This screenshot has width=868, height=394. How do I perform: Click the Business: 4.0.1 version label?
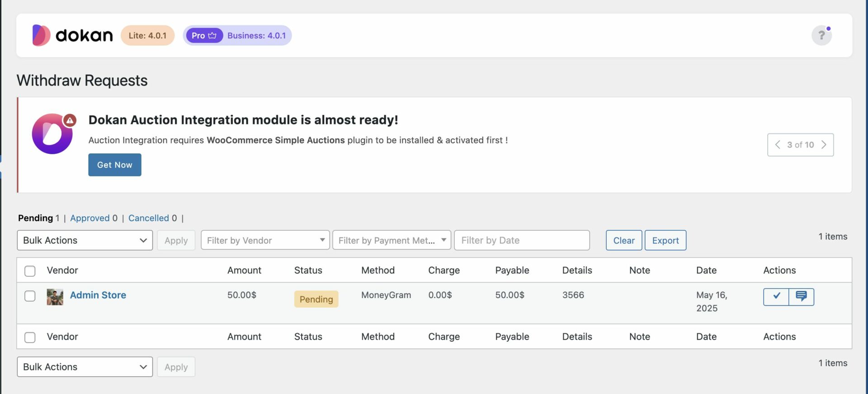click(256, 35)
